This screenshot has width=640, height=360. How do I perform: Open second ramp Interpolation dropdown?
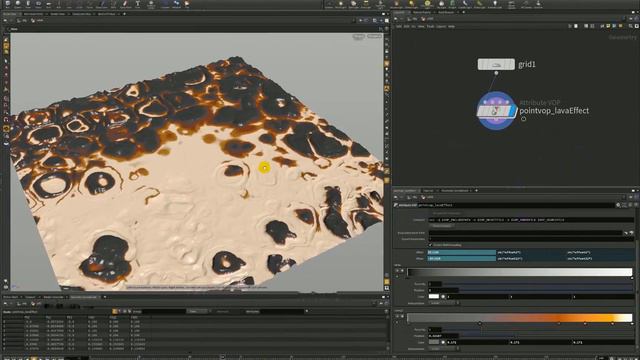click(444, 349)
